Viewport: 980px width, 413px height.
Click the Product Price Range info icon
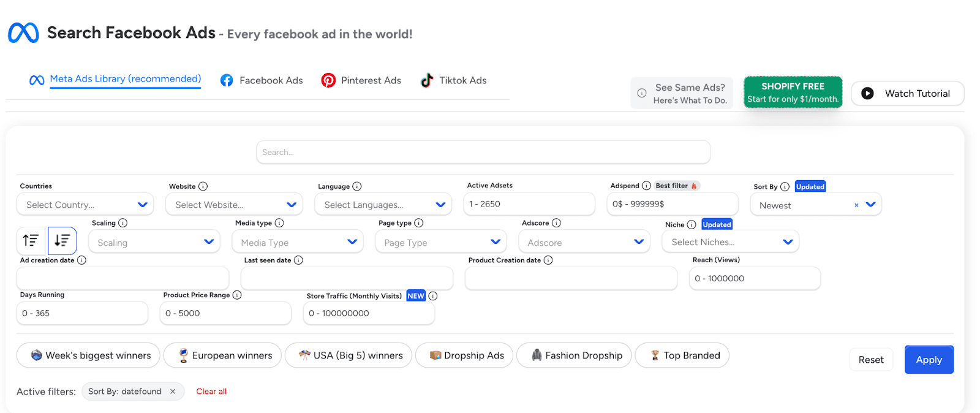pos(237,295)
